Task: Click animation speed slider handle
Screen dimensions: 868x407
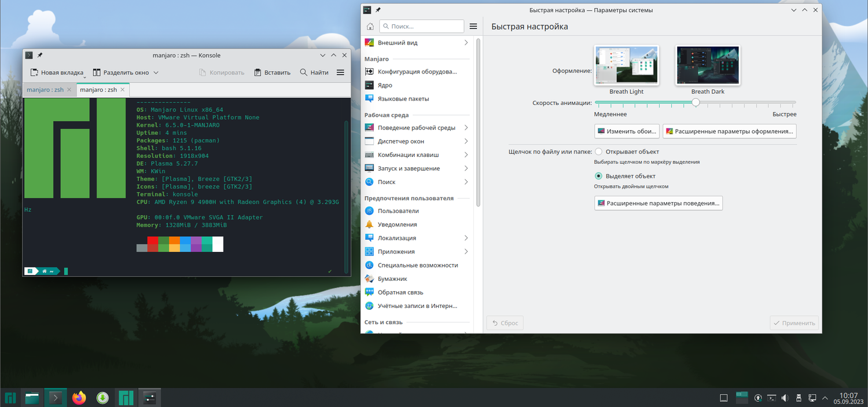Action: click(x=696, y=102)
